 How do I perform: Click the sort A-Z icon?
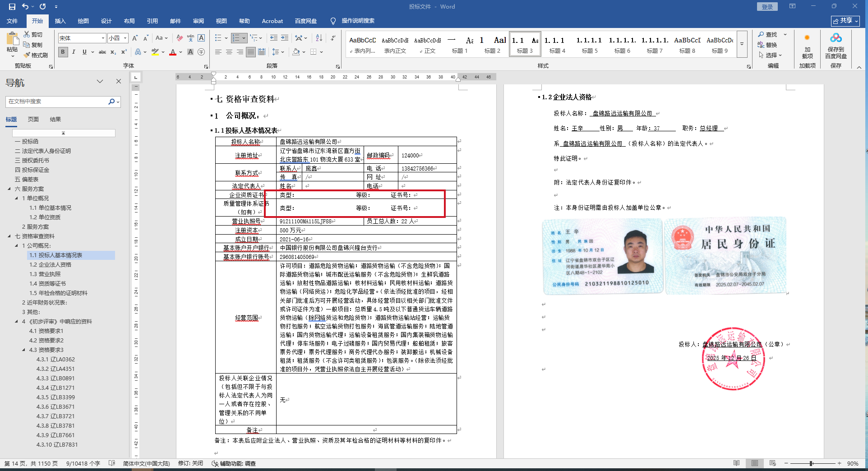(x=319, y=38)
